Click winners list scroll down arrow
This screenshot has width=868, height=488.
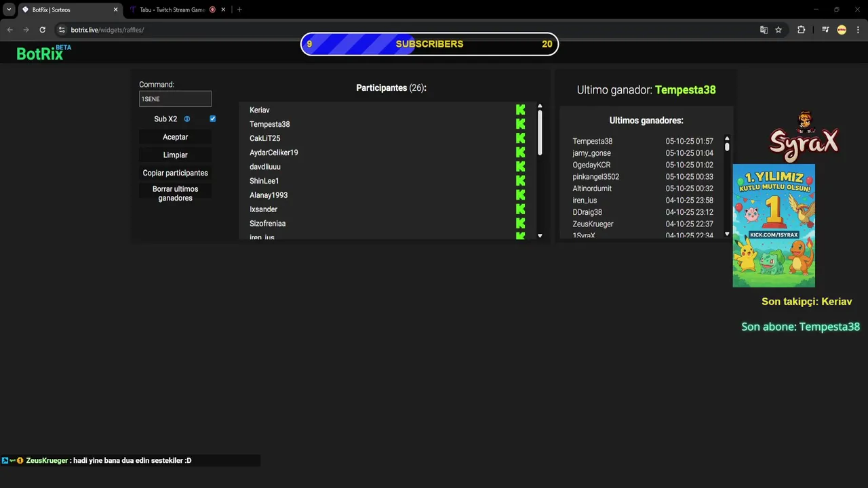click(727, 234)
